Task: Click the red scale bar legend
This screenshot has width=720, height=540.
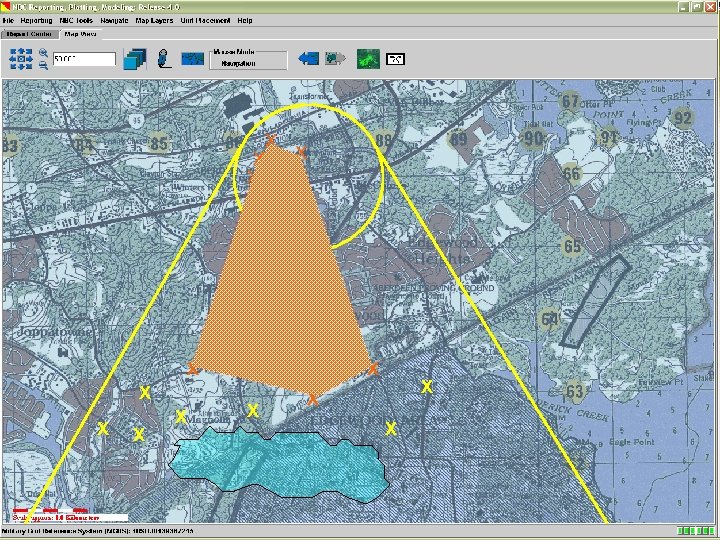Action: click(69, 514)
